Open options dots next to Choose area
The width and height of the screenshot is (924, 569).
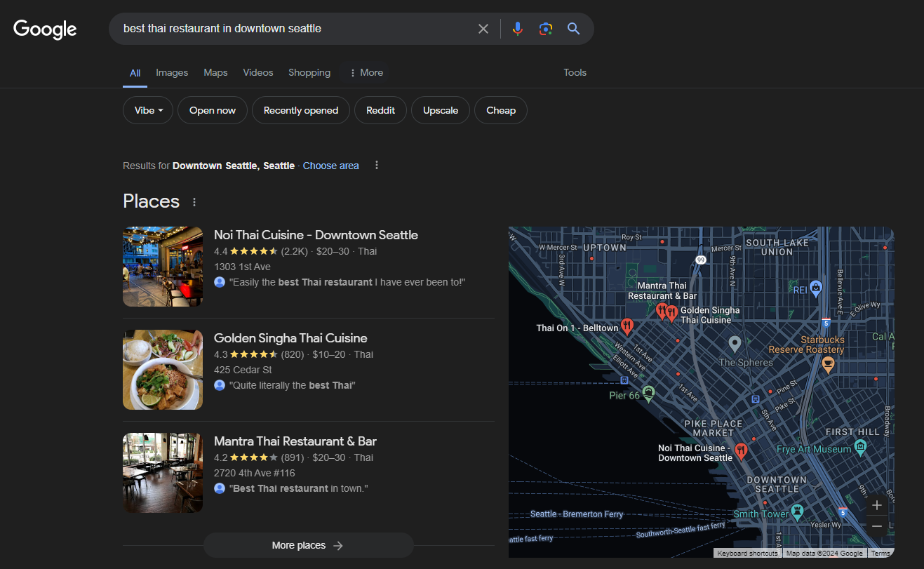click(377, 166)
